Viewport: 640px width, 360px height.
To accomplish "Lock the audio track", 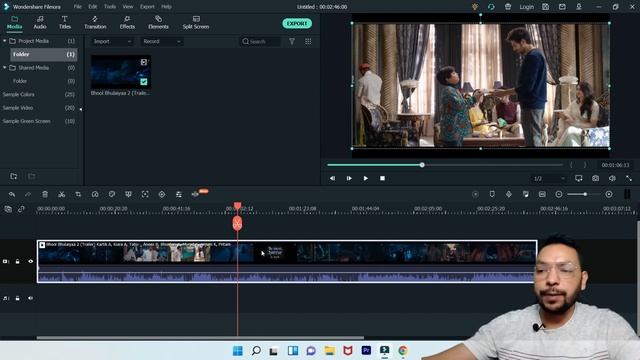I will coord(18,298).
